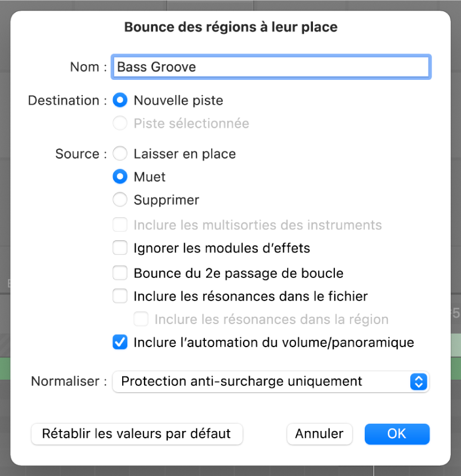Cancel the bounce dialog with Annuler
The width and height of the screenshot is (461, 476).
click(319, 434)
